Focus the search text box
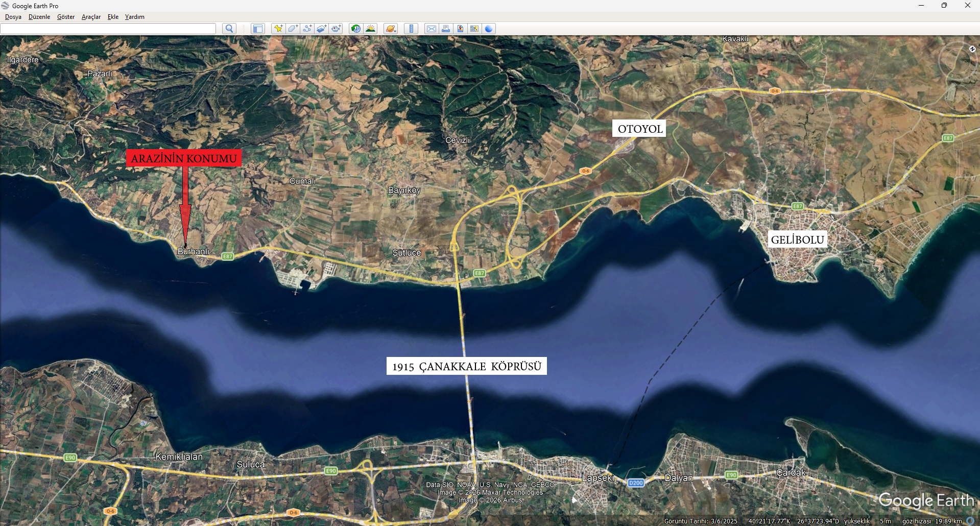 108,29
